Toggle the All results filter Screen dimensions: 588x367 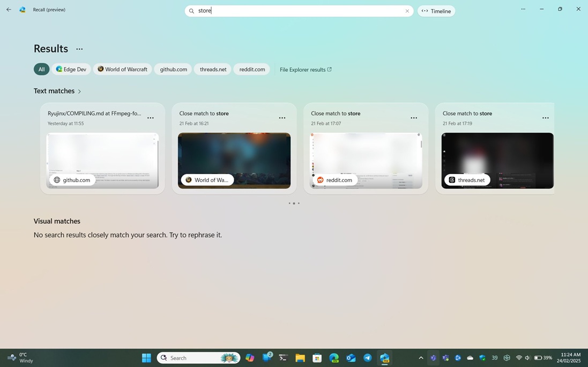41,69
